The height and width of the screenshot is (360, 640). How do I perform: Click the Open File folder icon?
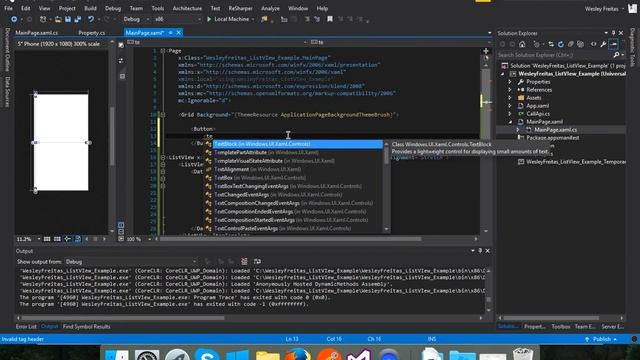click(58, 19)
